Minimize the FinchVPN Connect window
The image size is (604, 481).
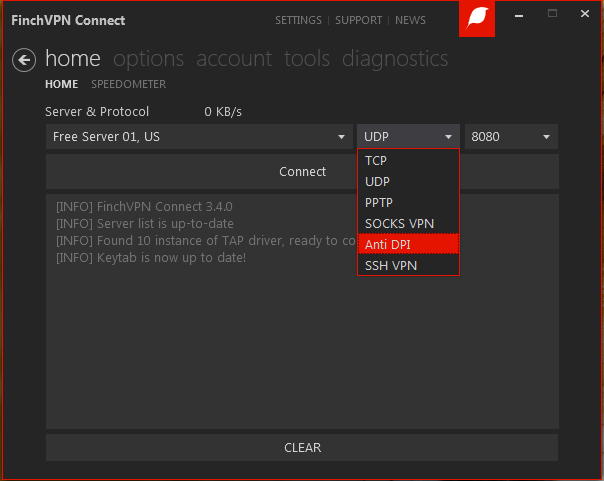pyautogui.click(x=519, y=15)
